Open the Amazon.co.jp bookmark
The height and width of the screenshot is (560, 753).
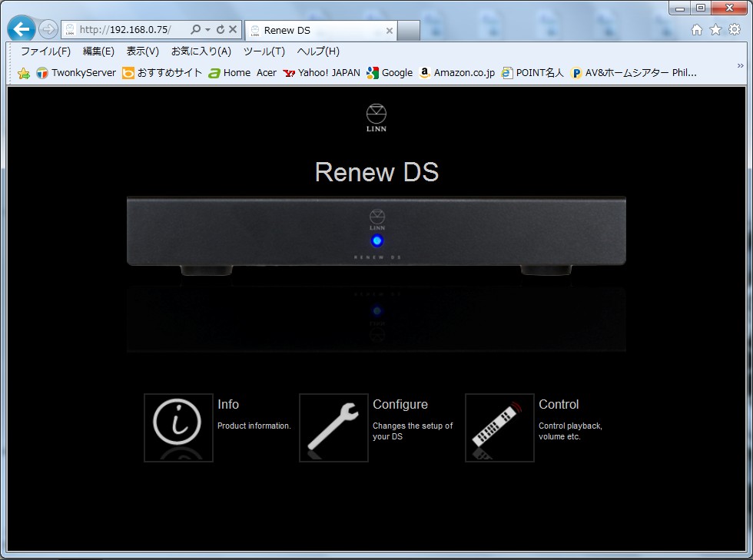click(x=457, y=73)
